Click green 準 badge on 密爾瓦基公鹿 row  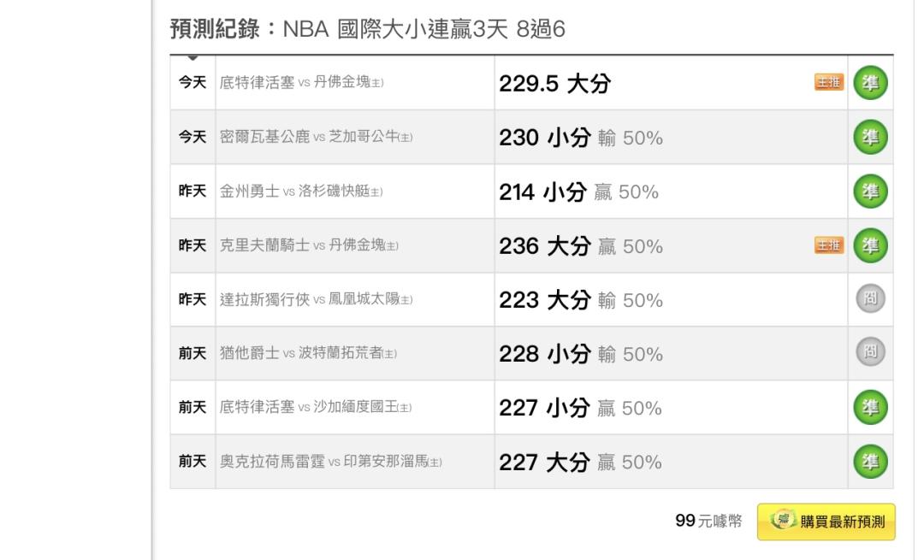pyautogui.click(x=870, y=137)
